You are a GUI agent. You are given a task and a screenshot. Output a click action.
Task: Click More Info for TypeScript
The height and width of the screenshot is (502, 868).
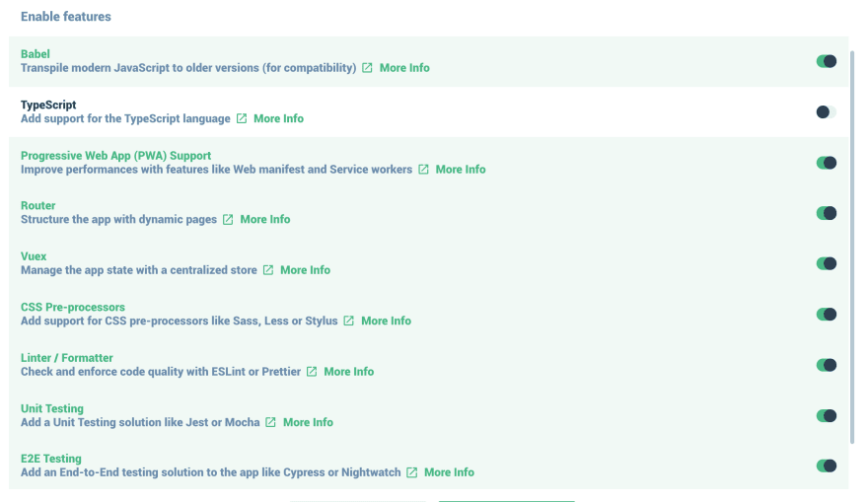pyautogui.click(x=278, y=118)
